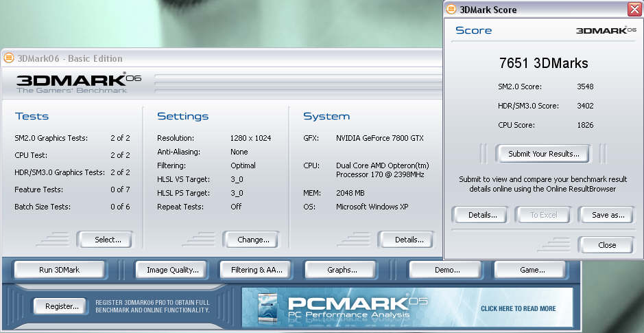644x333 pixels.
Task: Click the Feature Tests count '0 of 7'
Action: 120,190
